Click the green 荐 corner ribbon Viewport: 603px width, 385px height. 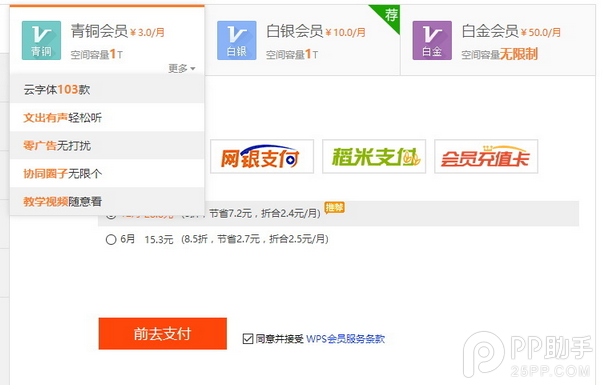389,15
